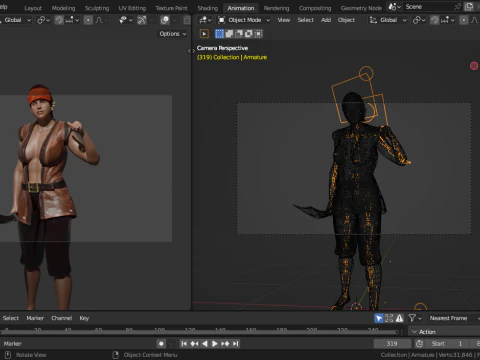This screenshot has height=360, width=480.
Task: Open timeline Key menu
Action: pyautogui.click(x=84, y=318)
